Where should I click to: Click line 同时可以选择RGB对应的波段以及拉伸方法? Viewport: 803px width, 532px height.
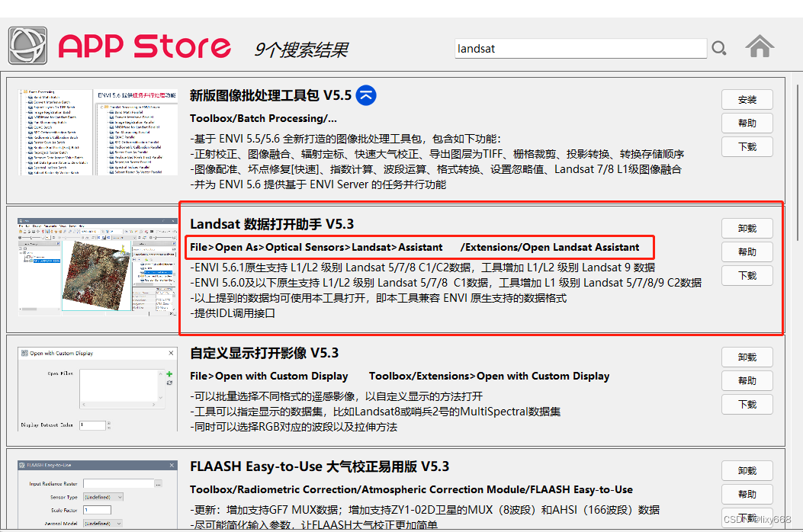pos(294,427)
